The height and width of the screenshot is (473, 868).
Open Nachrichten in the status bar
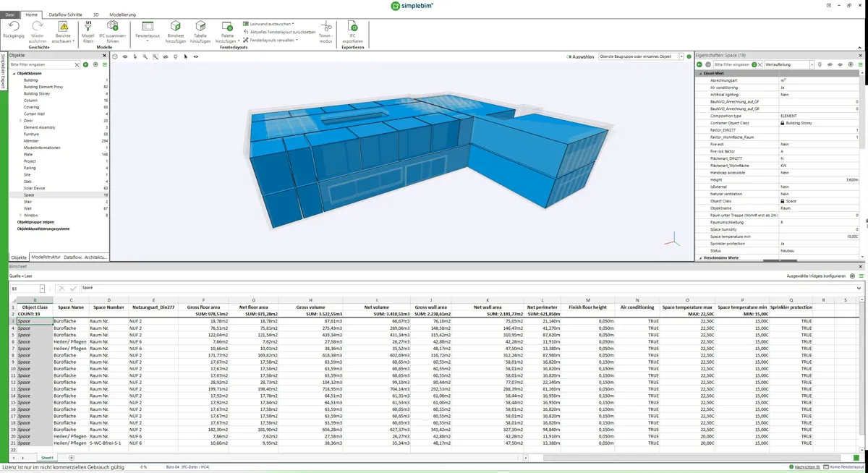tap(805, 467)
